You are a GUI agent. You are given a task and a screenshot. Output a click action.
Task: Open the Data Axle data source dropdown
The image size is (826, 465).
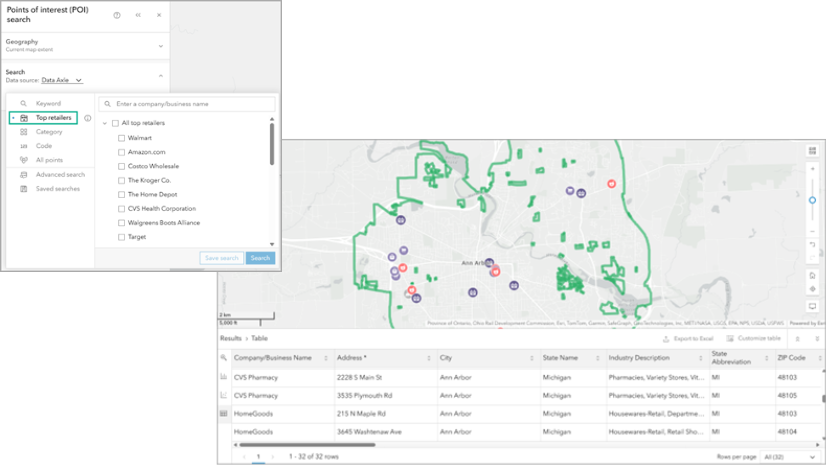click(x=62, y=81)
